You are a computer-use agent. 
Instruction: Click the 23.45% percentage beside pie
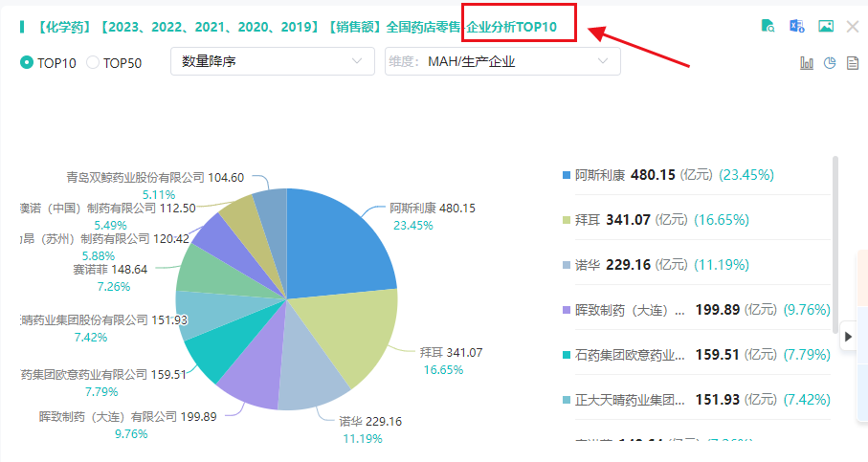[x=413, y=226]
